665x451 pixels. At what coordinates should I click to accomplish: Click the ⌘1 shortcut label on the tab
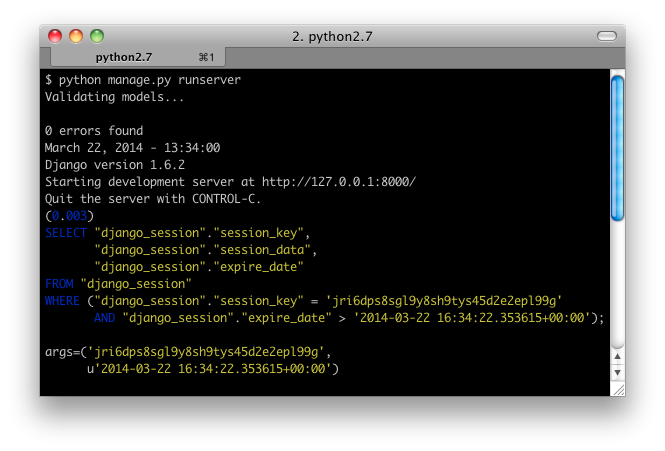click(207, 57)
